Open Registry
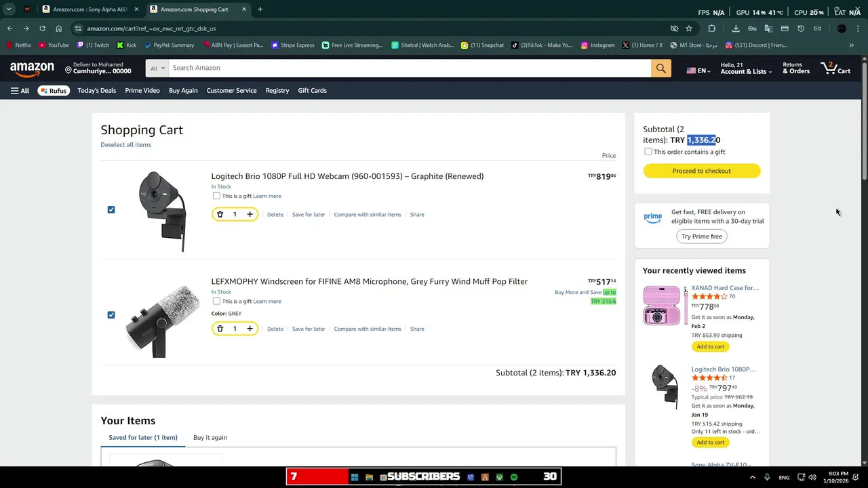 click(277, 90)
